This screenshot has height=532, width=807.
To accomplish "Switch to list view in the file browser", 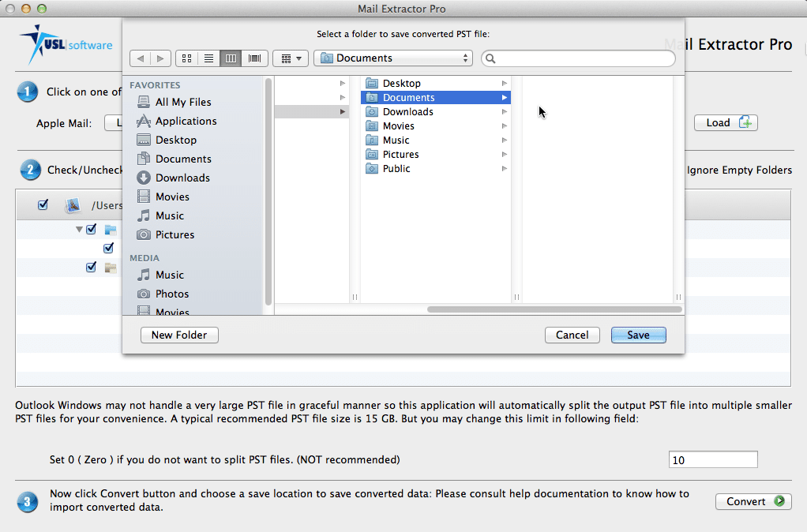I will point(208,58).
